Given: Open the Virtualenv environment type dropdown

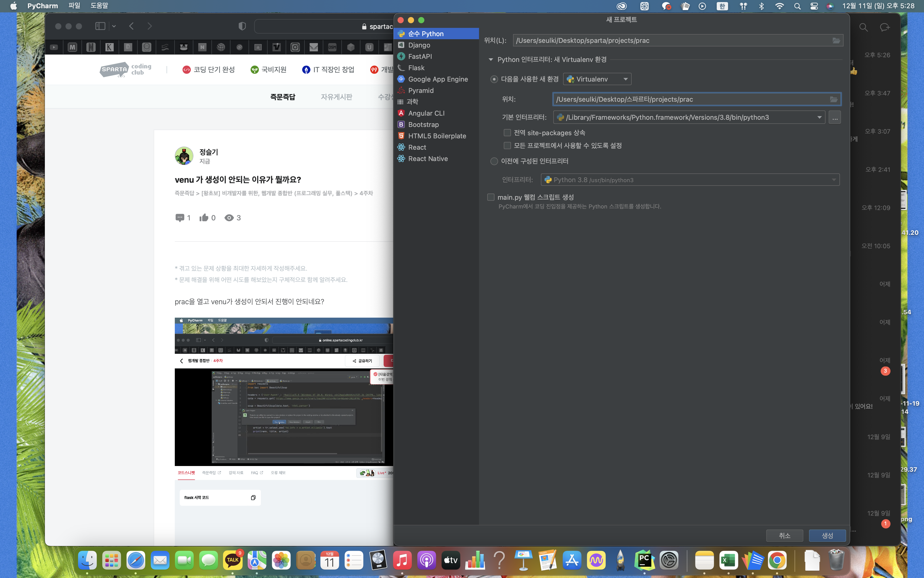Looking at the screenshot, I should point(597,79).
